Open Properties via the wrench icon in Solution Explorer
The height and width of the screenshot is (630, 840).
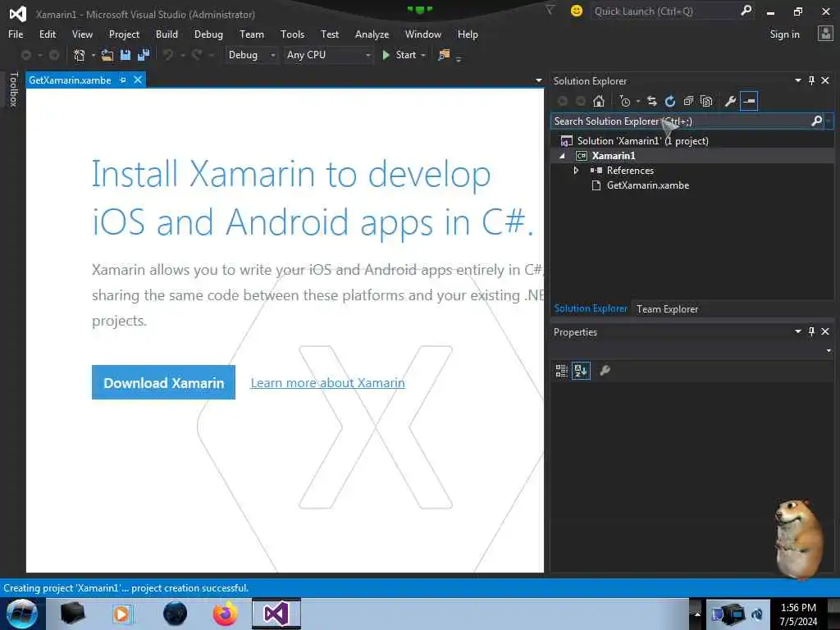[x=730, y=101]
